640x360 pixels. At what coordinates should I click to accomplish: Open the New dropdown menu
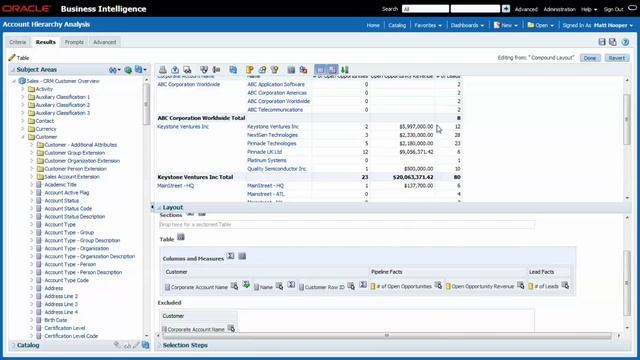[x=505, y=25]
